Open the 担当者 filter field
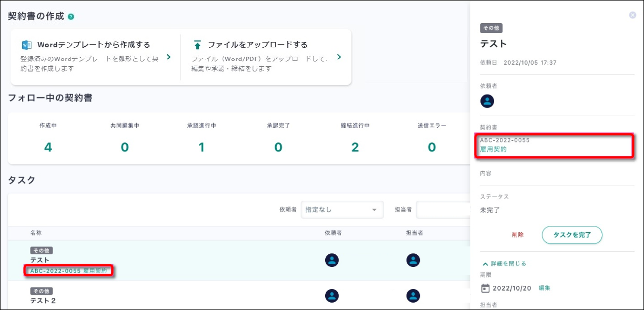644x310 pixels. 442,210
